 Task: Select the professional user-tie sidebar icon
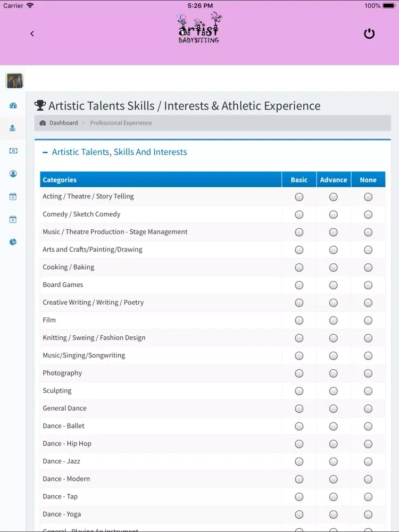[13, 128]
